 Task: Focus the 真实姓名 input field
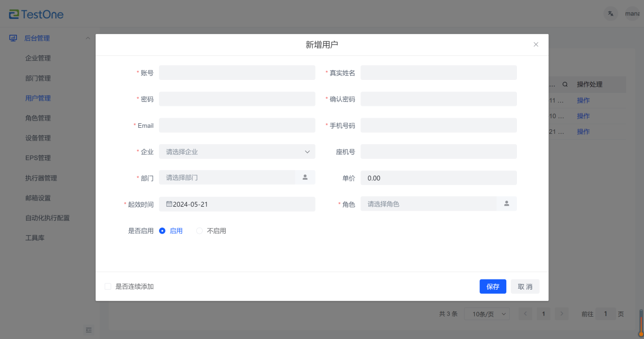[439, 73]
